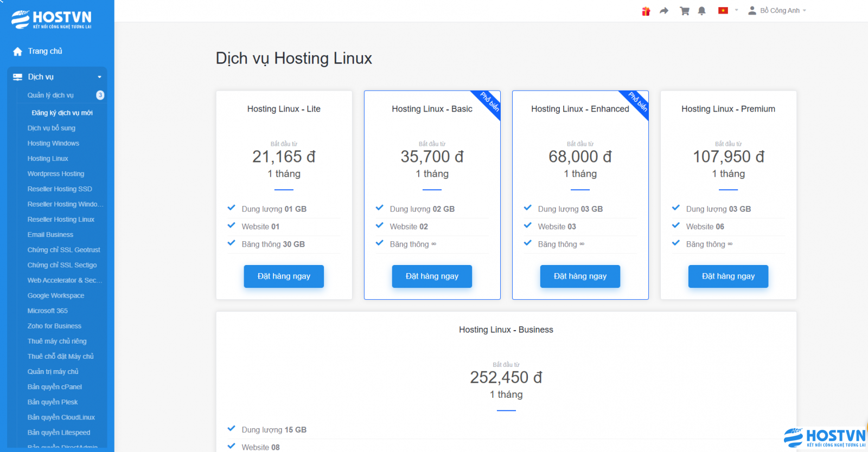Open the notifications bell icon
Screen dimensions: 868x452
pyautogui.click(x=701, y=11)
